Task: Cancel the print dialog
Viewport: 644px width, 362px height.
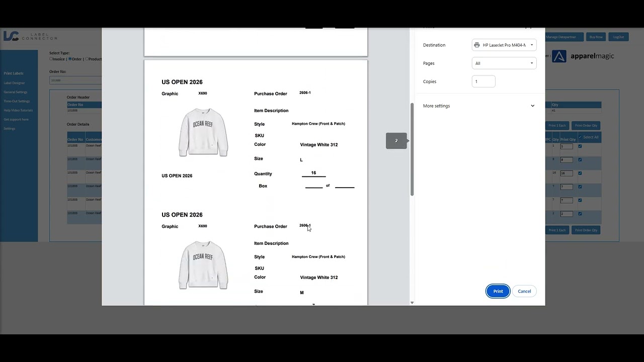Action: pos(524,291)
